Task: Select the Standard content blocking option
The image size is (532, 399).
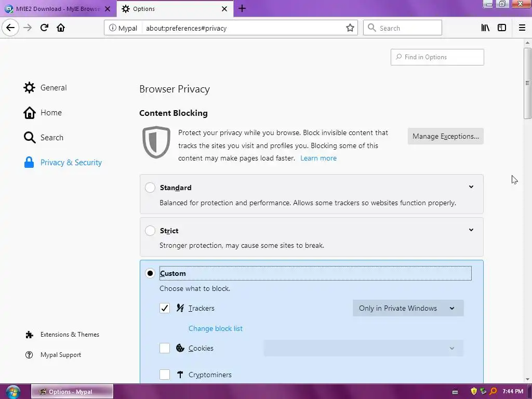Action: point(150,188)
